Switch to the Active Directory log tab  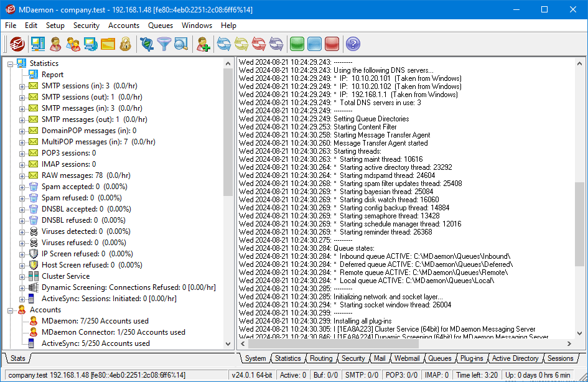(x=515, y=358)
